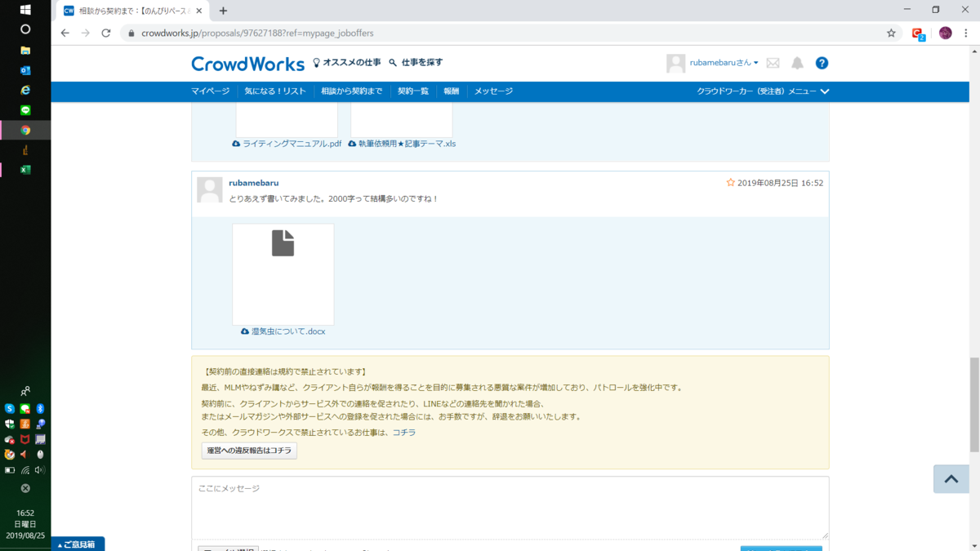
Task: Open File Explorer from the taskbar
Action: click(25, 50)
